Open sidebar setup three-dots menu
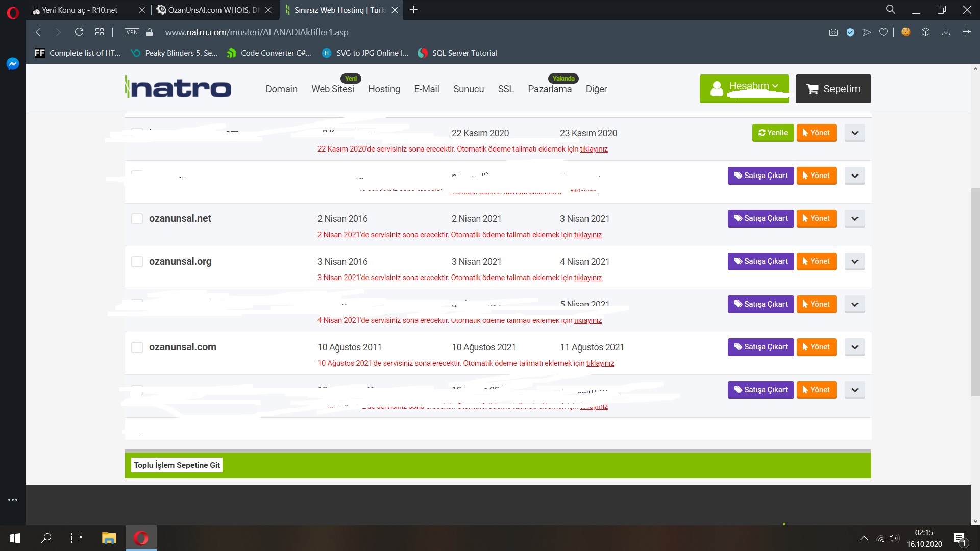 coord(13,500)
